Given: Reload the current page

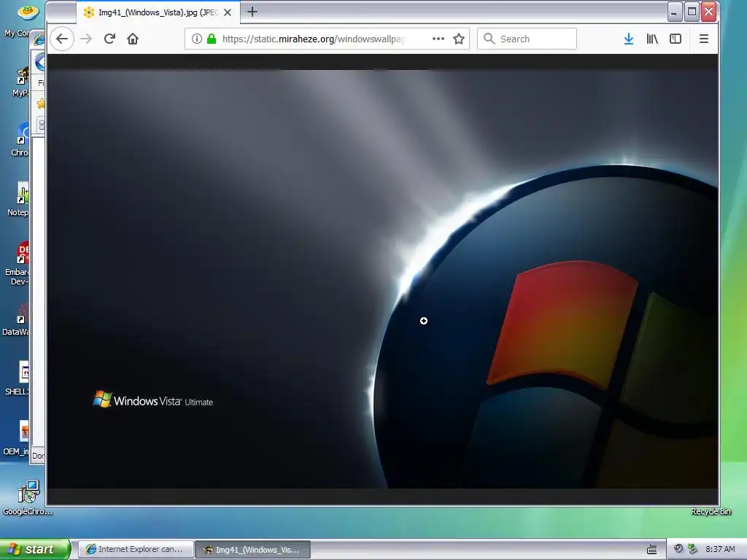Looking at the screenshot, I should pos(109,39).
